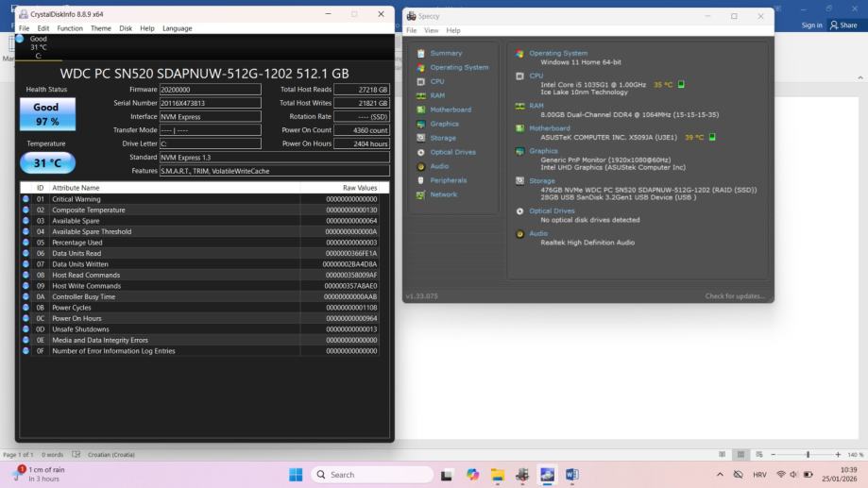Click the status dot for Unsafe Shutdowns row
This screenshot has width=868, height=488.
click(26, 329)
